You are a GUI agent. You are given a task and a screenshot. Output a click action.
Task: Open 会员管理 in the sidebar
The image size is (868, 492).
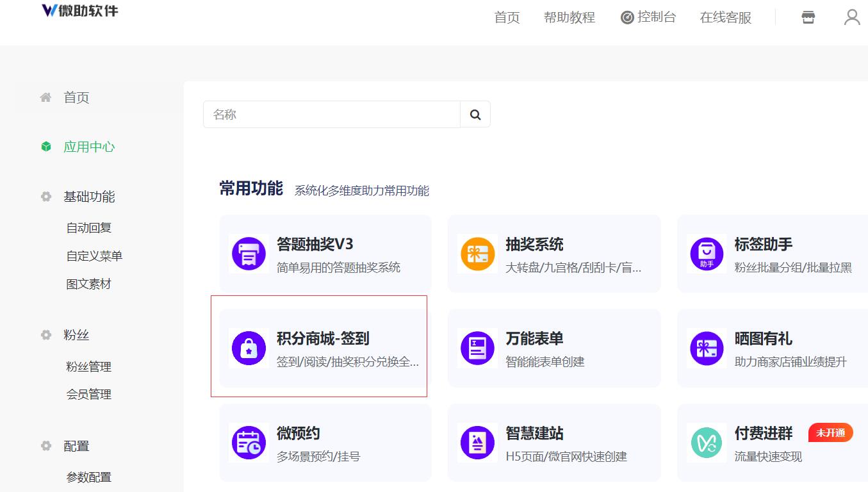pyautogui.click(x=88, y=394)
